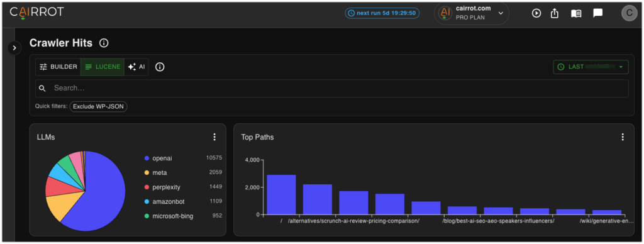Click the 10575 openai count value
Image resolution: width=644 pixels, height=244 pixels.
point(214,158)
